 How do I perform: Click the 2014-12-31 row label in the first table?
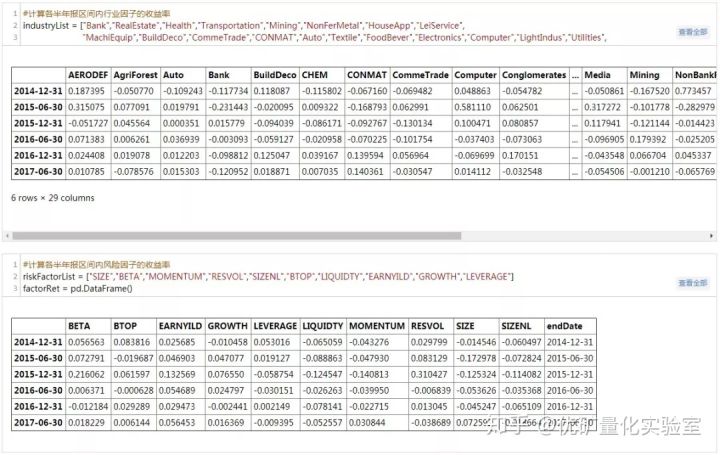tap(39, 91)
